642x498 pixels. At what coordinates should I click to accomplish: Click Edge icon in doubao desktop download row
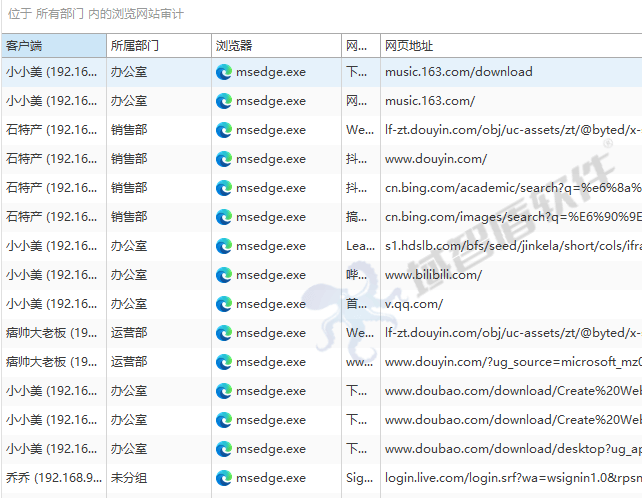[x=224, y=449]
